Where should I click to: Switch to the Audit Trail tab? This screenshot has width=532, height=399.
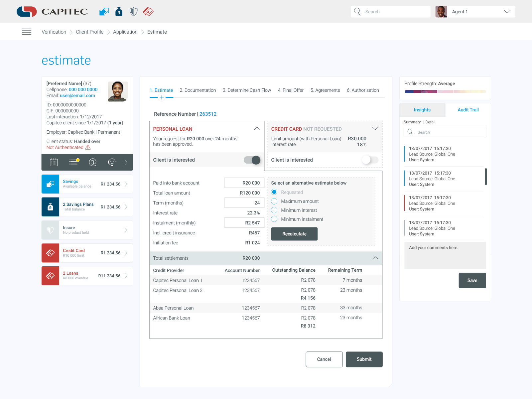pos(468,110)
